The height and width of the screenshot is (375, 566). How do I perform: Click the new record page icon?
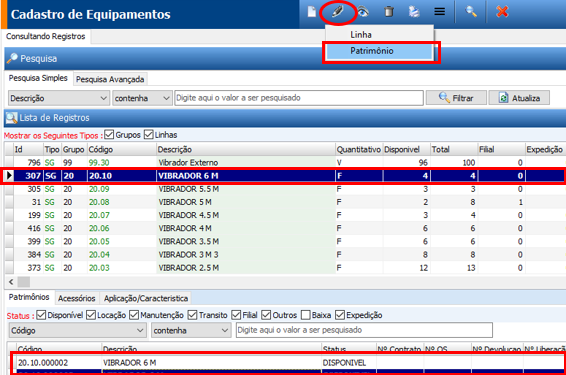click(312, 12)
